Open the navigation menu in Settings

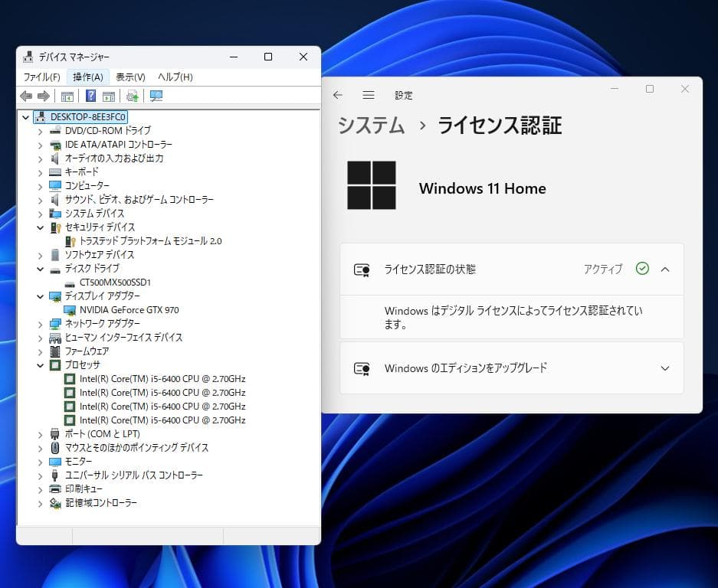pyautogui.click(x=369, y=95)
